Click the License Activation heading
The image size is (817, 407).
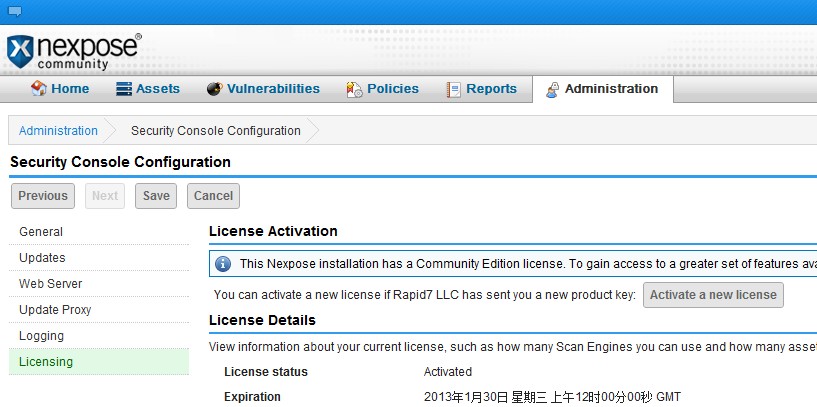click(273, 231)
